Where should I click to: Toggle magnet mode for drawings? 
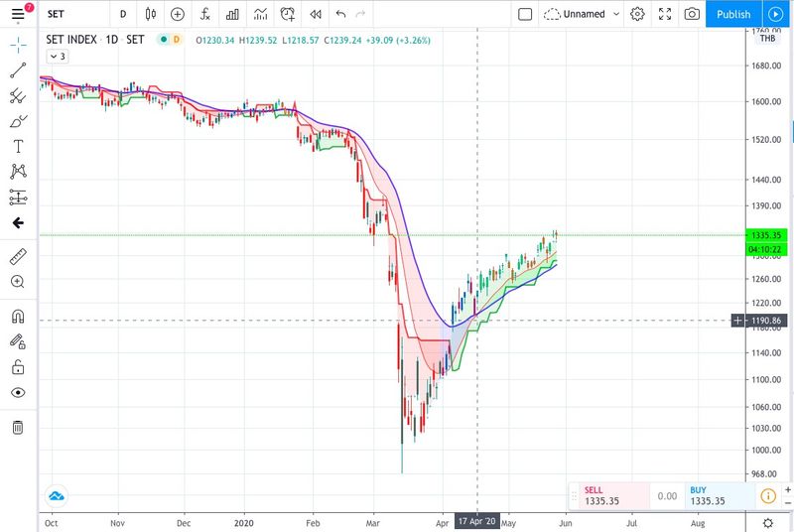[18, 317]
